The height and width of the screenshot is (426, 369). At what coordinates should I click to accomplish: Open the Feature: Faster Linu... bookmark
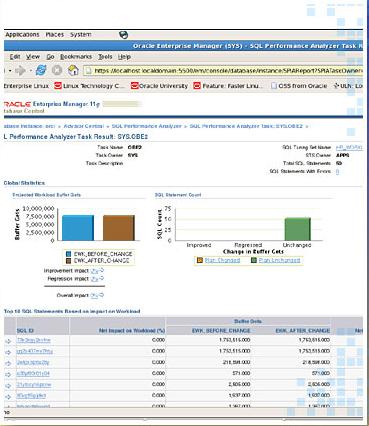pyautogui.click(x=229, y=86)
